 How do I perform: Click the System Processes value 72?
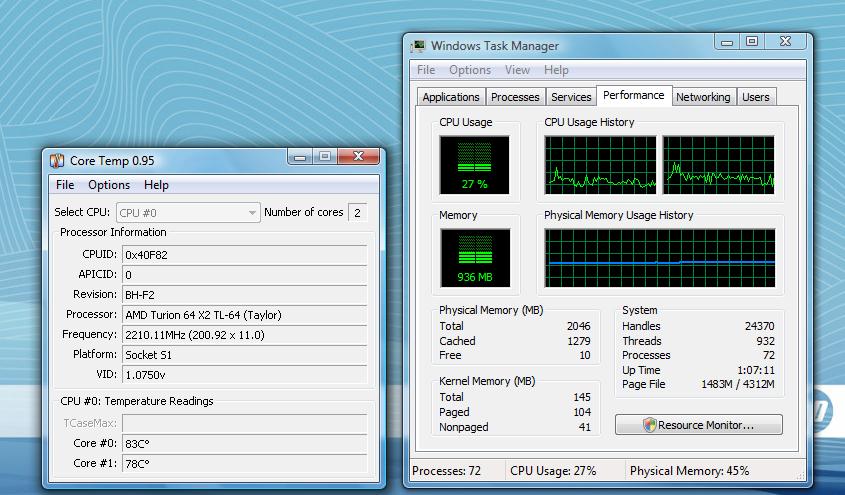(768, 355)
